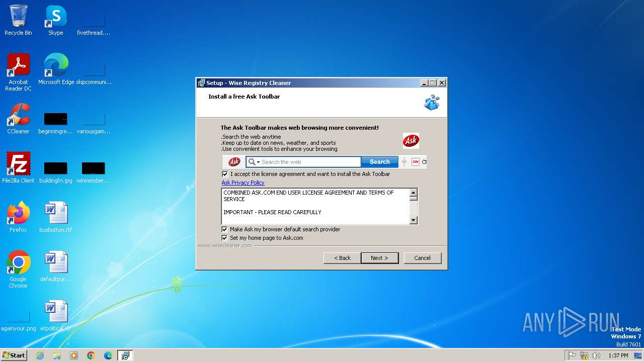This screenshot has height=362, width=644.
Task: Open Acrobat Reader DC desktop shortcut
Action: [x=18, y=72]
